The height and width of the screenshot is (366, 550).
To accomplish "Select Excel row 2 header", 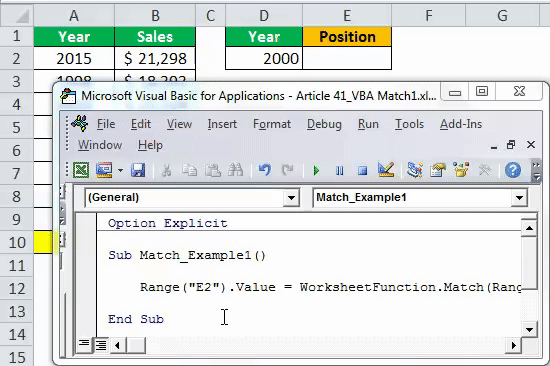I will [16, 59].
